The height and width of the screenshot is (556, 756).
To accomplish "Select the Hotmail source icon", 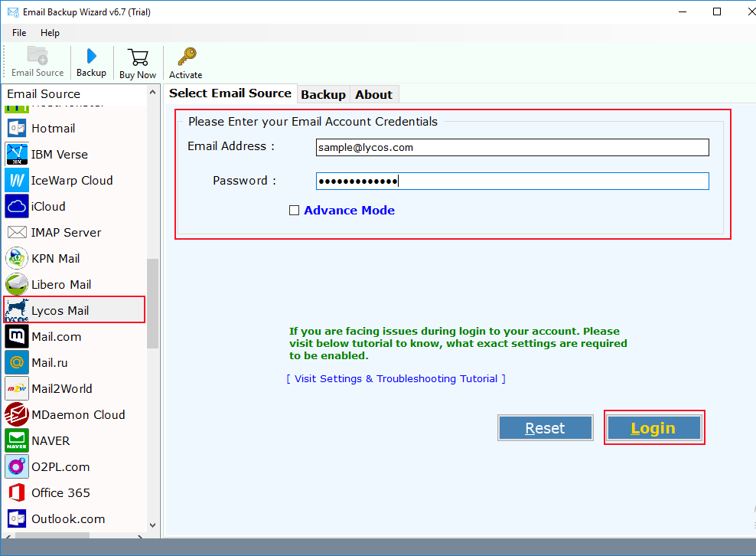I will (x=17, y=129).
